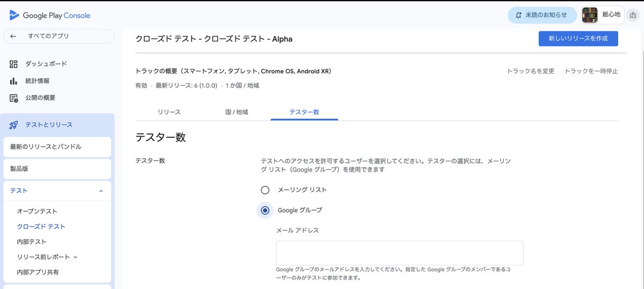
Task: Open ダッシュボード in sidebar
Action: 46,64
